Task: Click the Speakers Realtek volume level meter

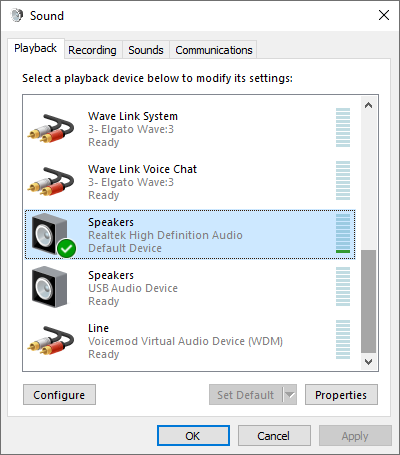Action: (x=343, y=233)
